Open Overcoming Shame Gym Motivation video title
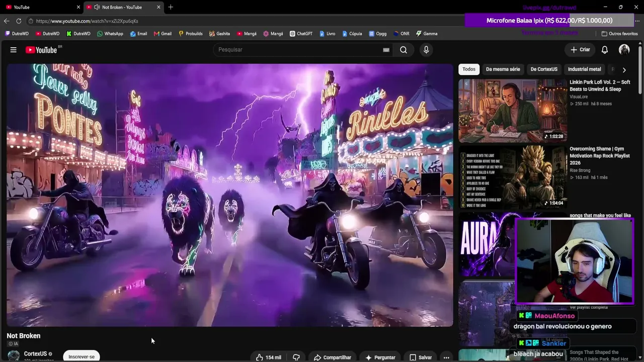Viewport: 644px width, 362px height. tap(600, 156)
